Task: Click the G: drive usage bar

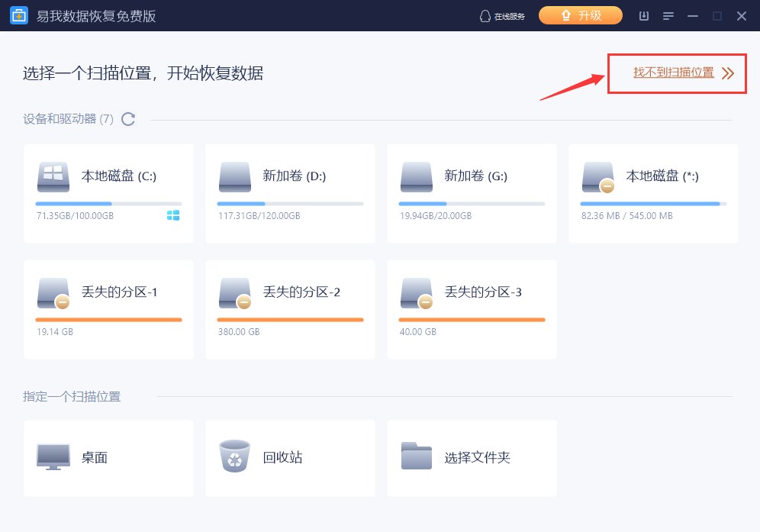Action: point(472,204)
